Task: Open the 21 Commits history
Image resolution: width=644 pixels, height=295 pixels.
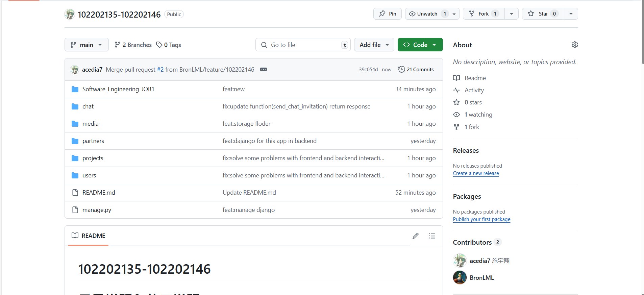Action: click(x=416, y=69)
